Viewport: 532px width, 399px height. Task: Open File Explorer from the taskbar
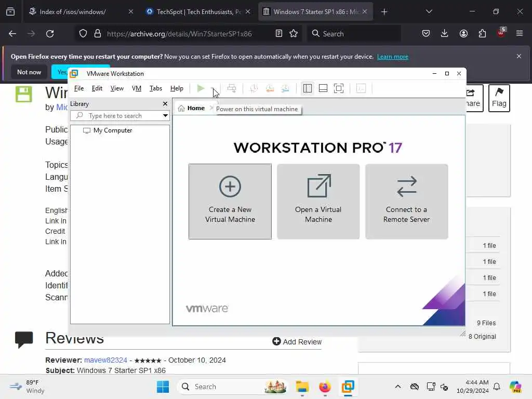coord(302,387)
